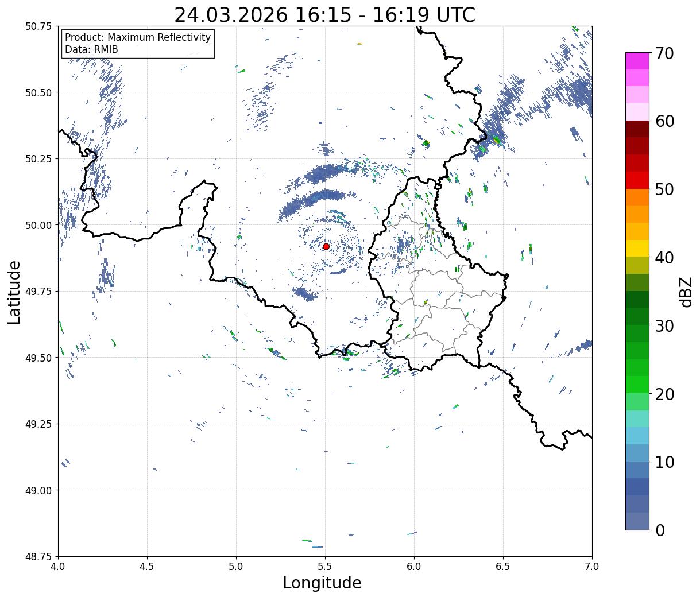Click the turquoise swatch between 10 and 20
700x597 pixels.
pyautogui.click(x=637, y=418)
